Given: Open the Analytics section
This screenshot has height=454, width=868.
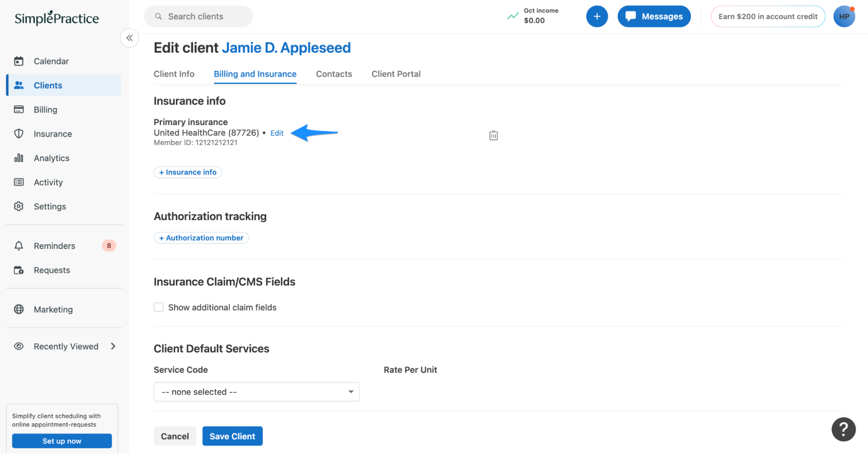Looking at the screenshot, I should (x=51, y=158).
